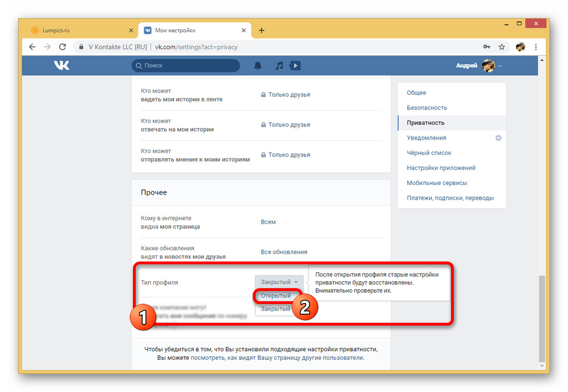Open Chrome profile avatar
568x392 pixels.
click(x=520, y=47)
